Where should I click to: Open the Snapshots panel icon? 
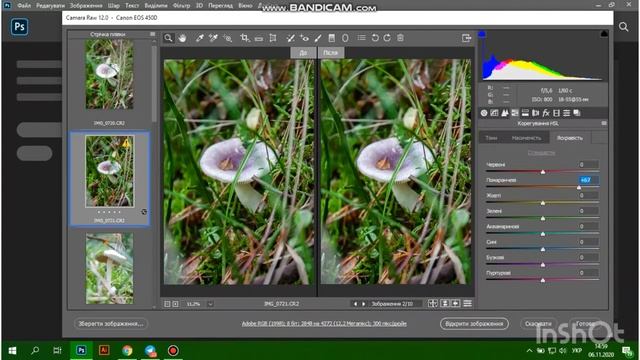577,113
